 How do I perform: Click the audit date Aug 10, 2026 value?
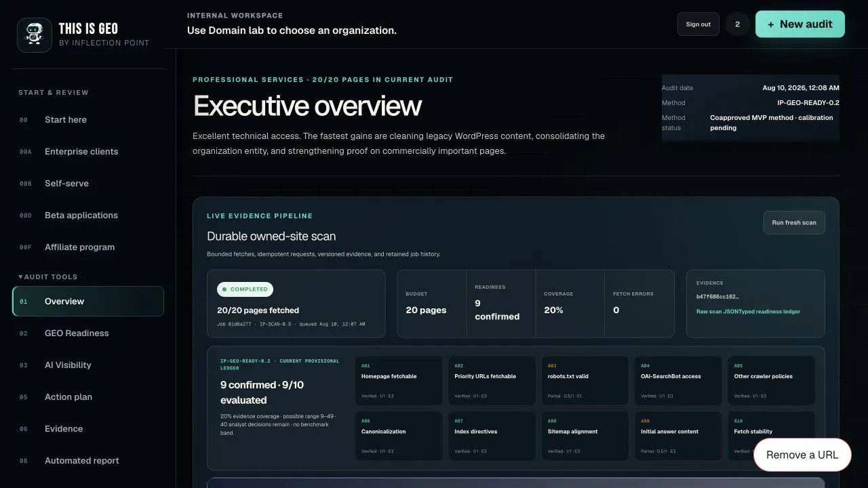click(801, 88)
